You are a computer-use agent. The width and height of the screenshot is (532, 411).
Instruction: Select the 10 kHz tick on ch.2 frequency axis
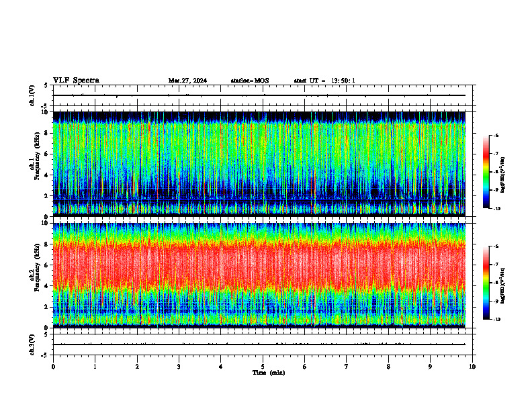45,223
